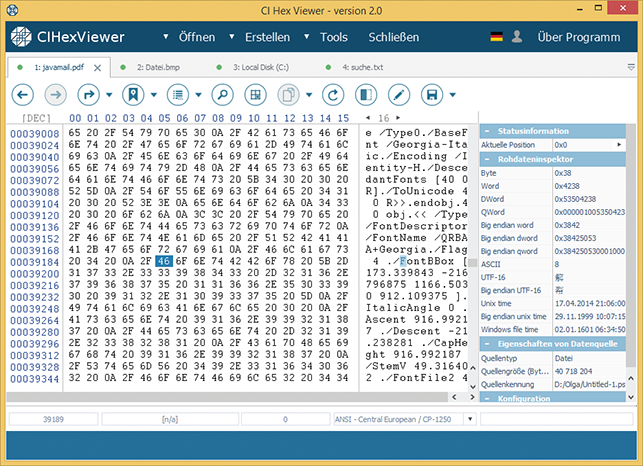Click right arrow of horizontal scrollbar
Viewport: 643px width, 466px height.
(472, 397)
